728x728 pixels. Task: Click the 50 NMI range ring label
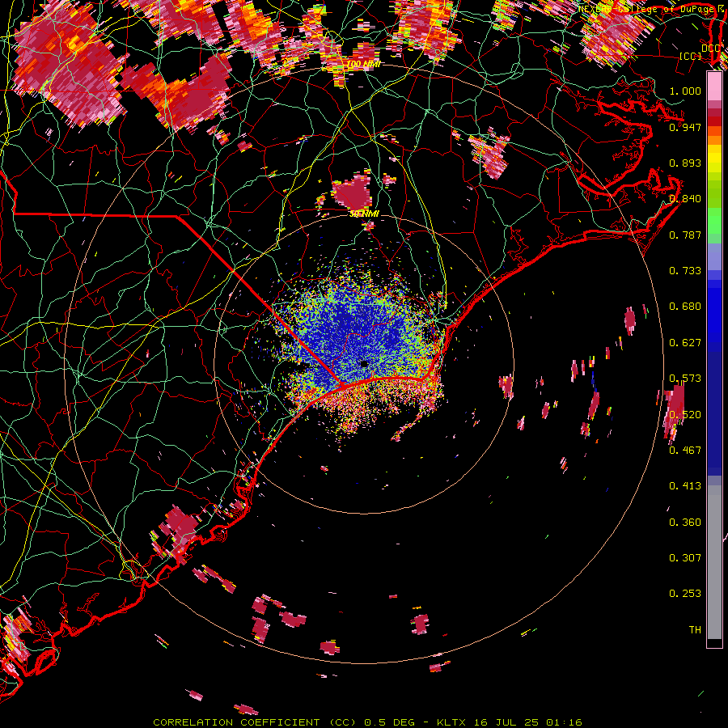point(365,214)
